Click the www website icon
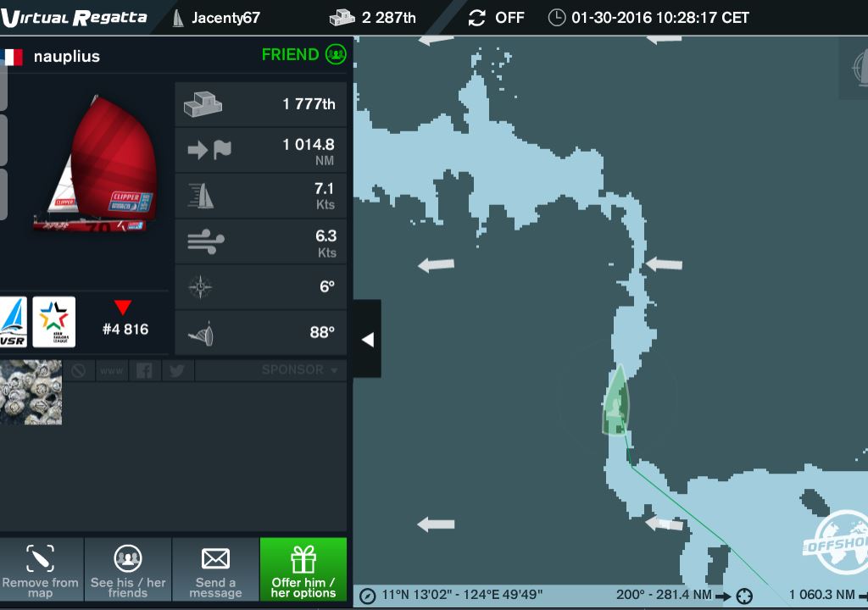This screenshot has height=610, width=868. (112, 370)
